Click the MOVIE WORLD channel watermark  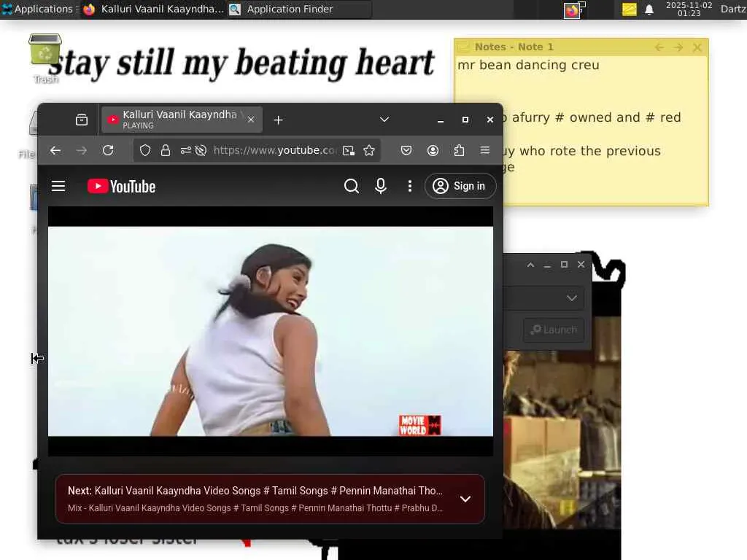[419, 425]
